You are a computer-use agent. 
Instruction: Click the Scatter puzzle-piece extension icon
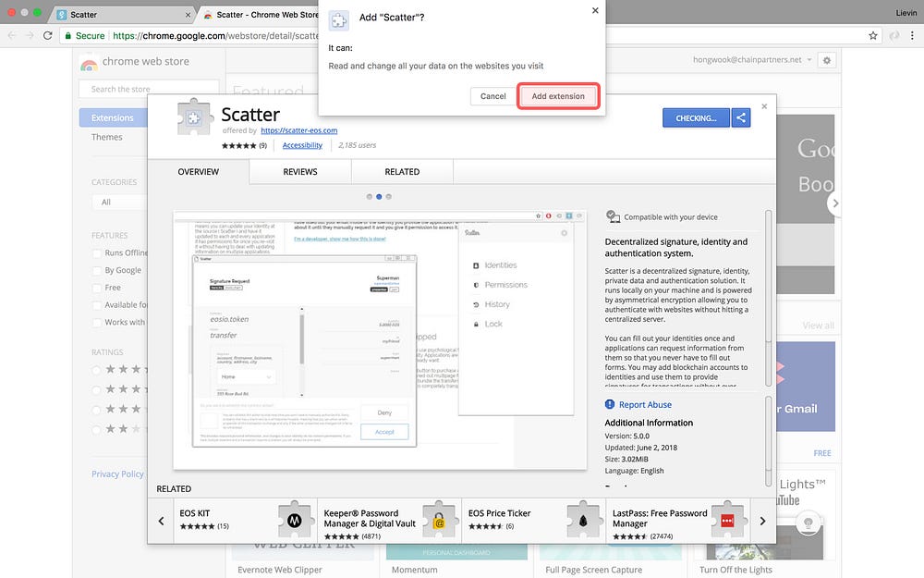pos(194,118)
